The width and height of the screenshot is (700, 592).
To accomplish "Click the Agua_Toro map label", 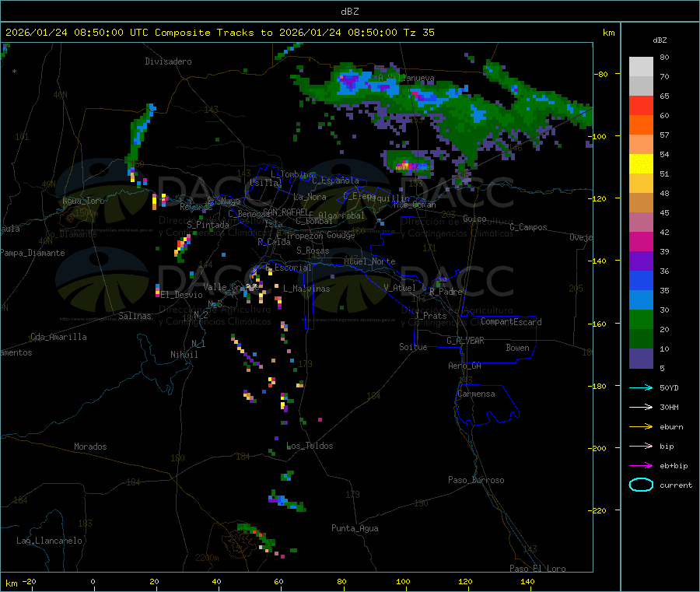I will [83, 201].
